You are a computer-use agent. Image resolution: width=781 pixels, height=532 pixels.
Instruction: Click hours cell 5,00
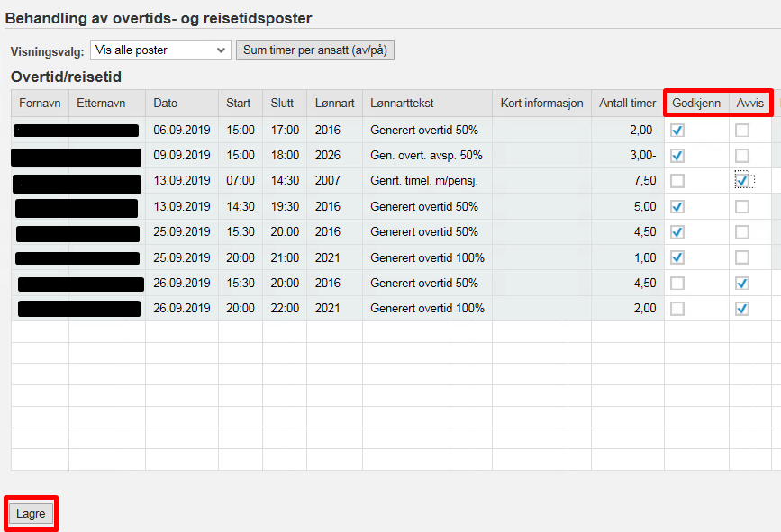[x=628, y=206]
